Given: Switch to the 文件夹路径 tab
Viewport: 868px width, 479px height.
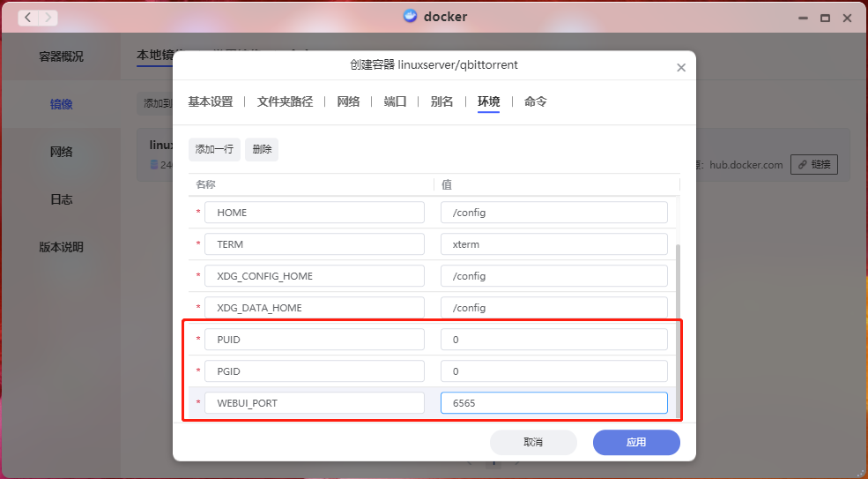Looking at the screenshot, I should pyautogui.click(x=285, y=101).
